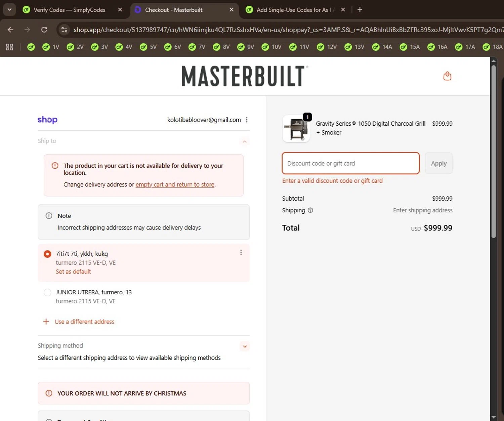Click the scrollbar down arrow
The image size is (504, 421).
(x=493, y=417)
